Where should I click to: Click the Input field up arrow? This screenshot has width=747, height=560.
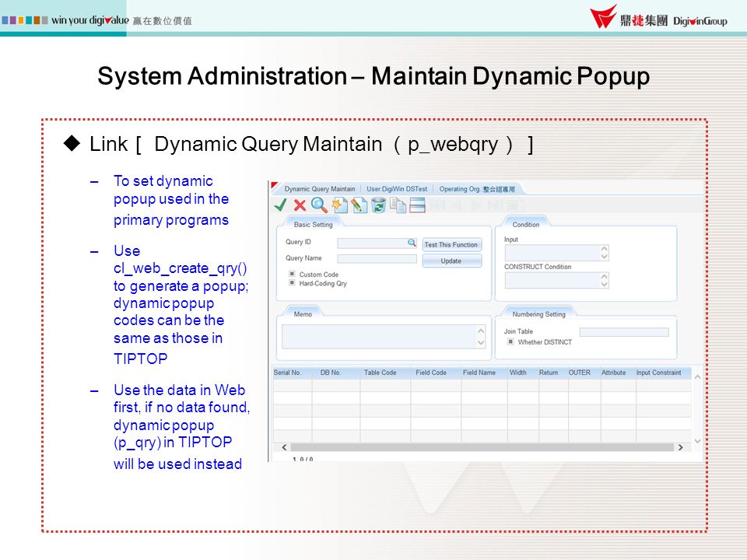pyautogui.click(x=604, y=249)
